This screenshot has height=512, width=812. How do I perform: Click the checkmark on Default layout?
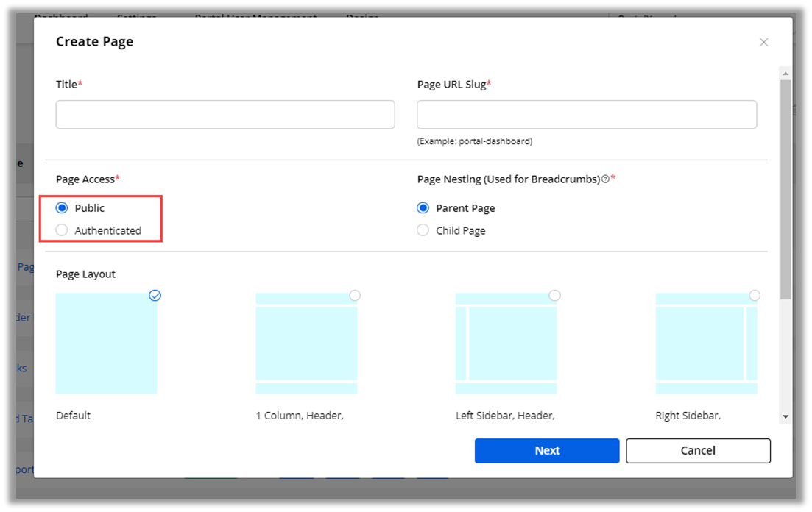point(155,295)
